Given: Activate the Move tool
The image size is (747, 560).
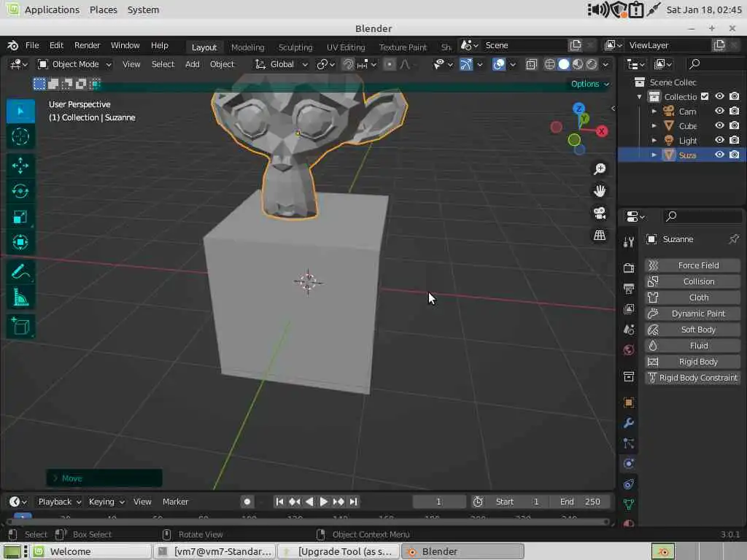Looking at the screenshot, I should coord(20,166).
